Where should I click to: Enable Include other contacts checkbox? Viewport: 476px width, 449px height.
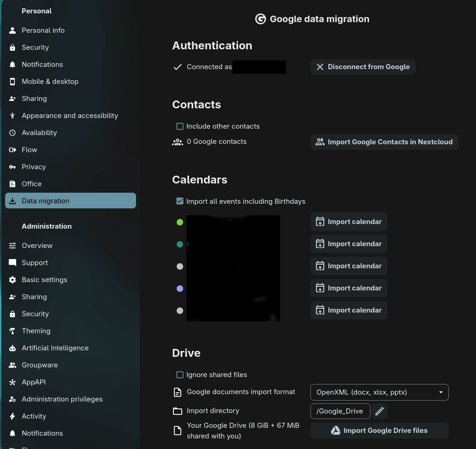coord(180,126)
